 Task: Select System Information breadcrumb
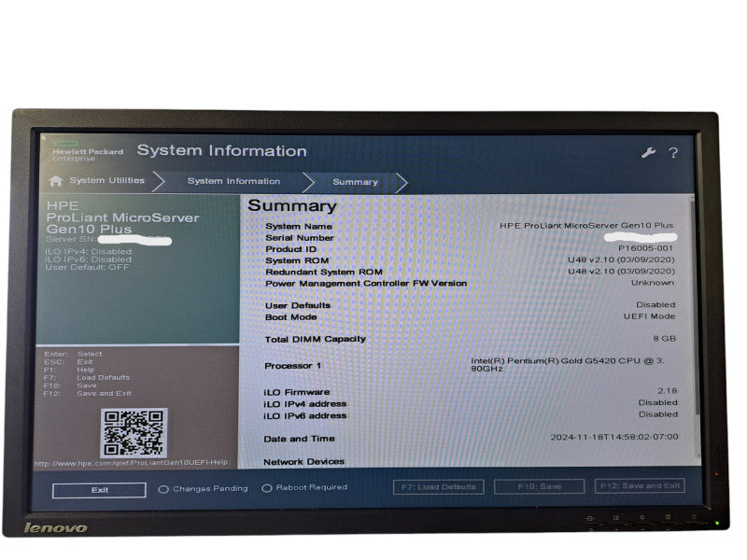pos(233,181)
